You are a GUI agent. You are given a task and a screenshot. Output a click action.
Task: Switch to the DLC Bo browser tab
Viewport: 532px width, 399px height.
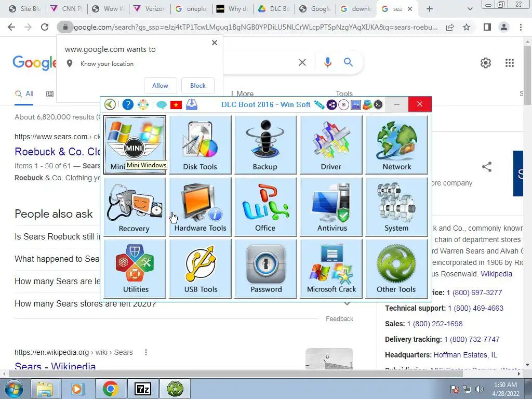pos(274,9)
